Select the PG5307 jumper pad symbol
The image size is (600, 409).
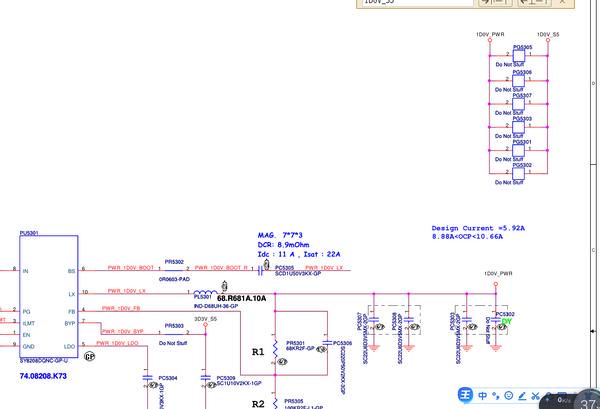518,104
